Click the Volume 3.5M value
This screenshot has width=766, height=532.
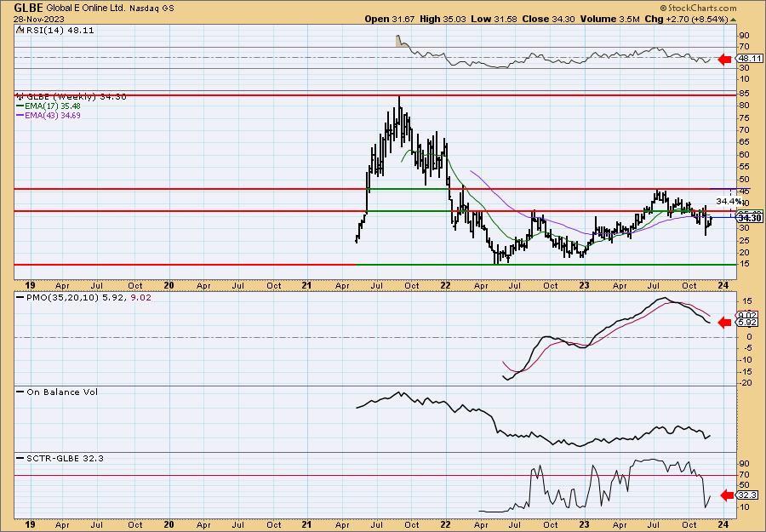pyautogui.click(x=610, y=19)
